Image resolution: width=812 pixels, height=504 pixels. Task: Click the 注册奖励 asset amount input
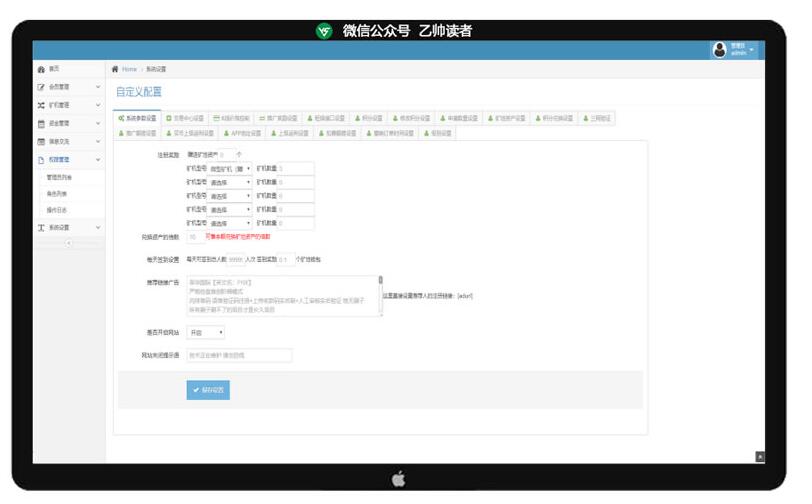[226, 154]
